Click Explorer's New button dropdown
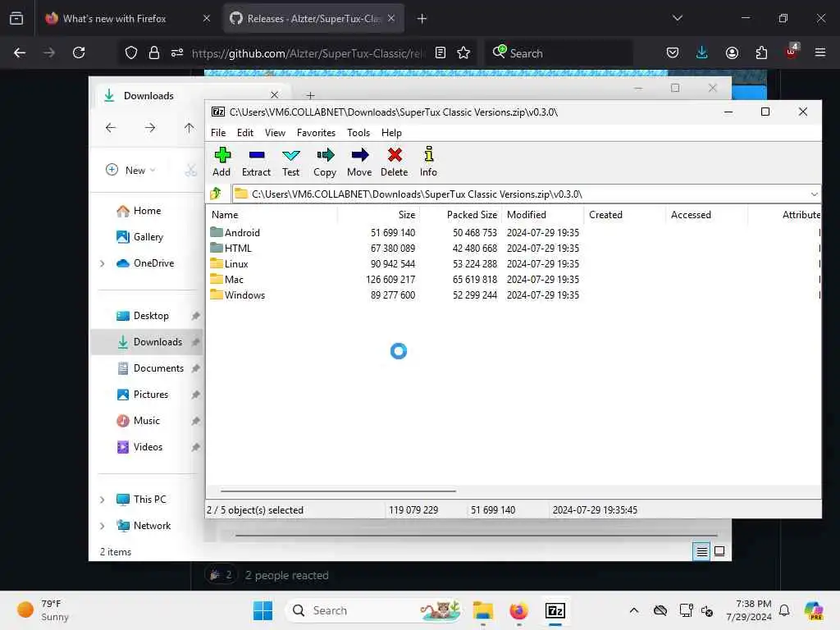This screenshot has height=630, width=840. click(130, 171)
